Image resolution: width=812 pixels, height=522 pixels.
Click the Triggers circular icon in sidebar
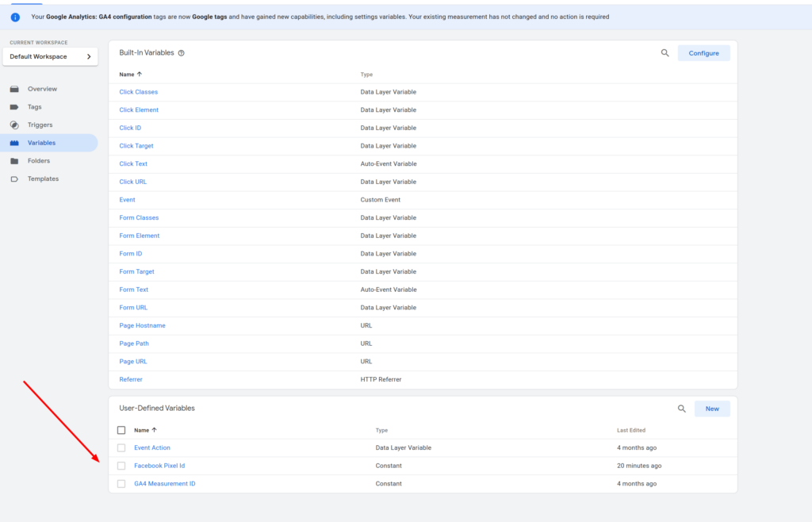click(14, 125)
